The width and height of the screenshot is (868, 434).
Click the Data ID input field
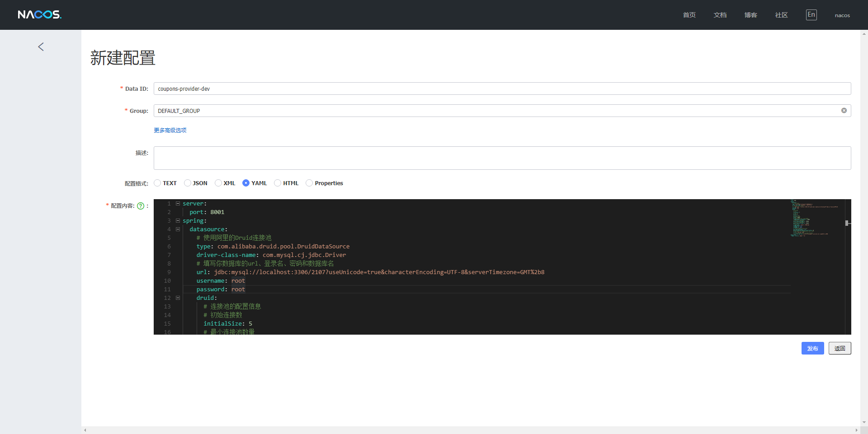[502, 89]
